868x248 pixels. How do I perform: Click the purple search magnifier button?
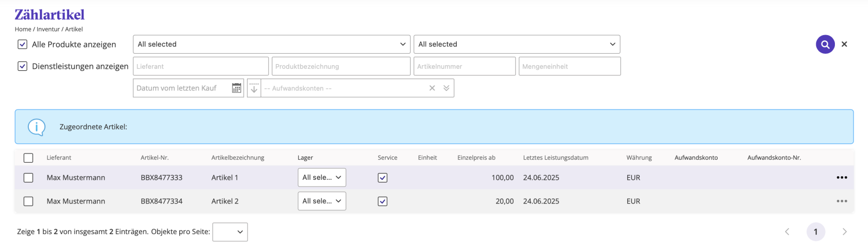pos(825,44)
